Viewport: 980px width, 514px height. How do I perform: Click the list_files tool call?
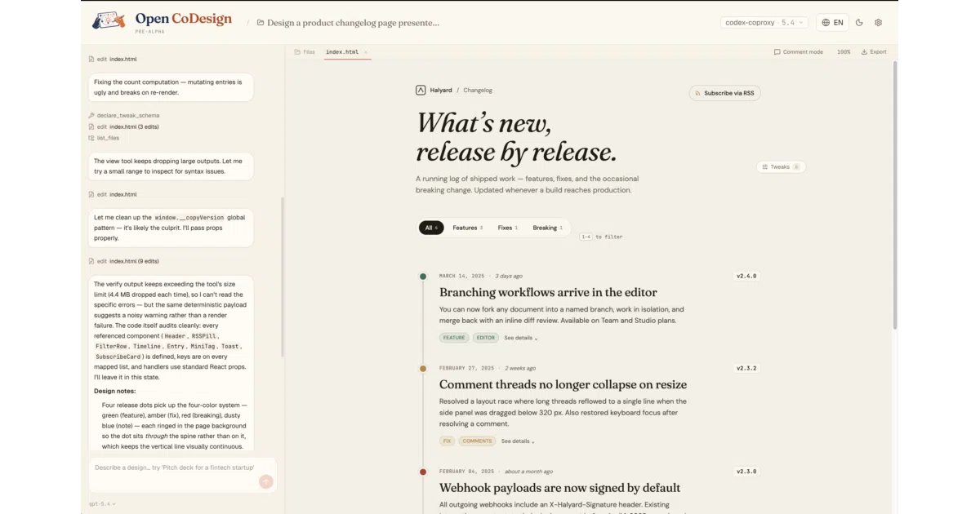[x=104, y=139]
